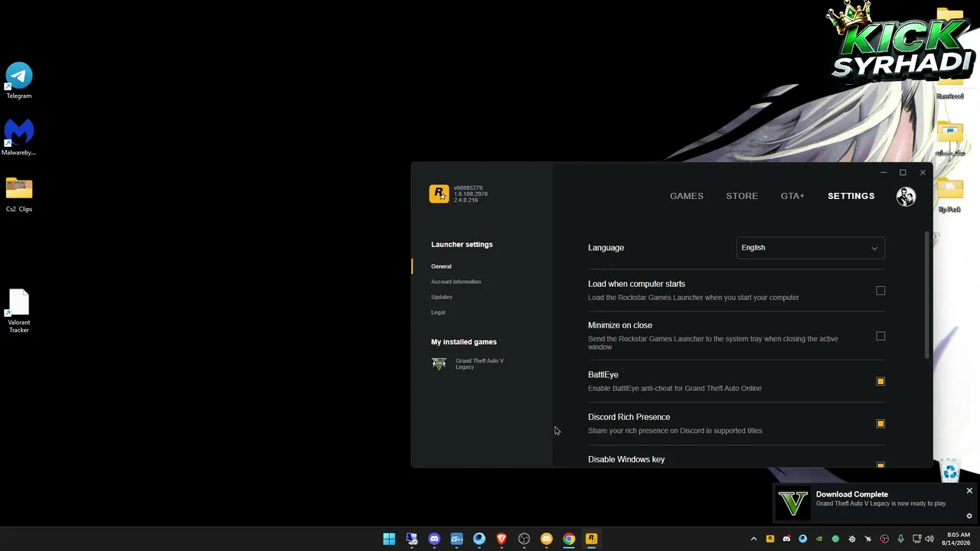Screen dimensions: 980x551
Task: Click the microphone icon in system tray
Action: [900, 539]
